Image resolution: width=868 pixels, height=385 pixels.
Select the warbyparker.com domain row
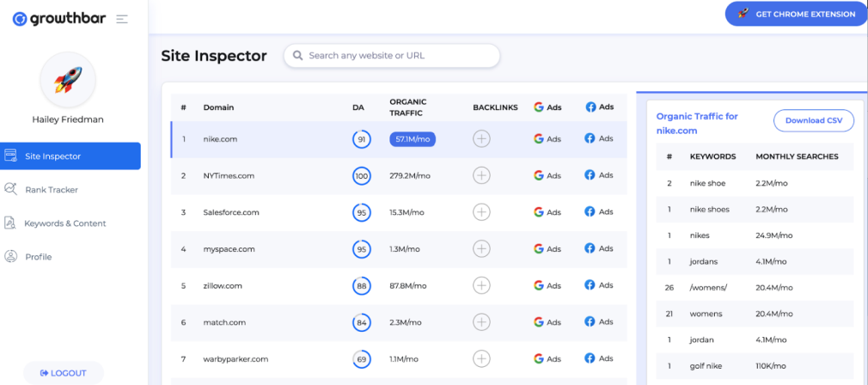click(x=399, y=359)
